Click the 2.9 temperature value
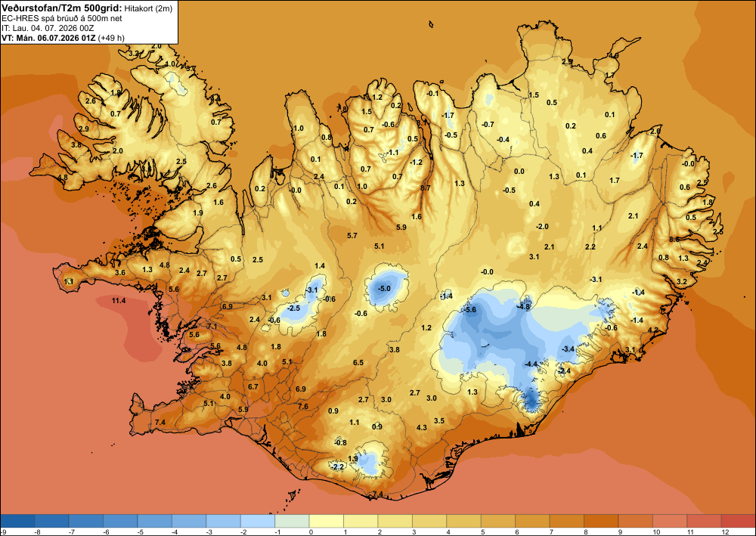 tap(83, 129)
